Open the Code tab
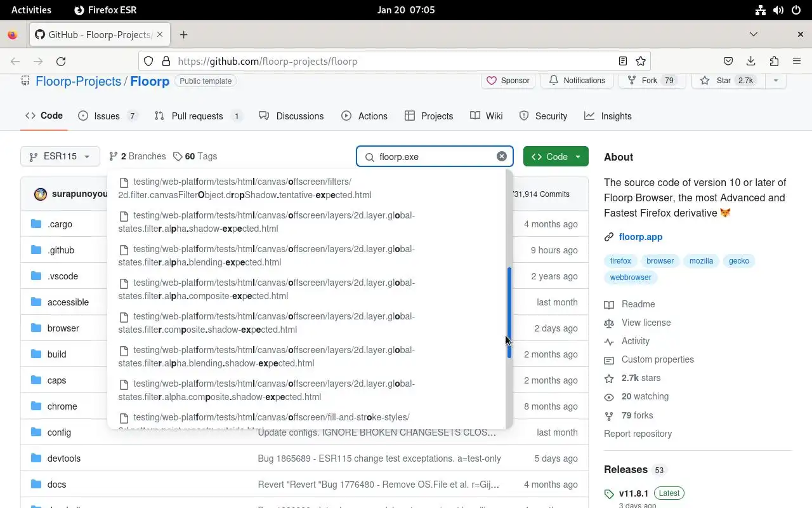This screenshot has height=508, width=812. (44, 116)
